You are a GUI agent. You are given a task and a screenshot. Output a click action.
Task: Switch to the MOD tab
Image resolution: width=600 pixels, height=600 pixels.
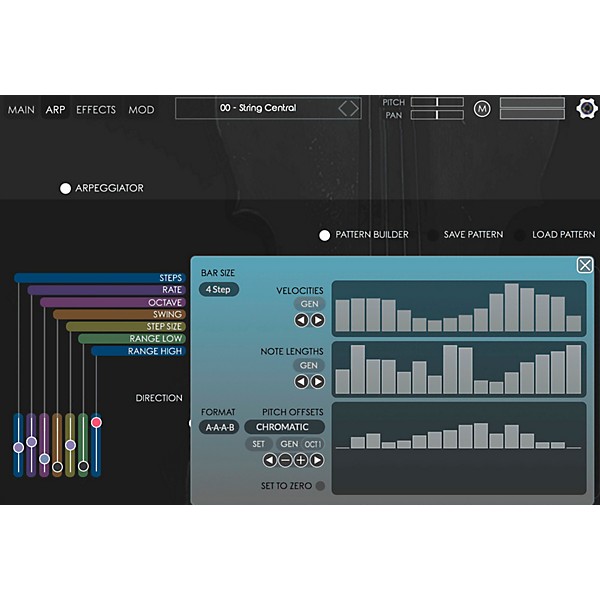pyautogui.click(x=141, y=110)
